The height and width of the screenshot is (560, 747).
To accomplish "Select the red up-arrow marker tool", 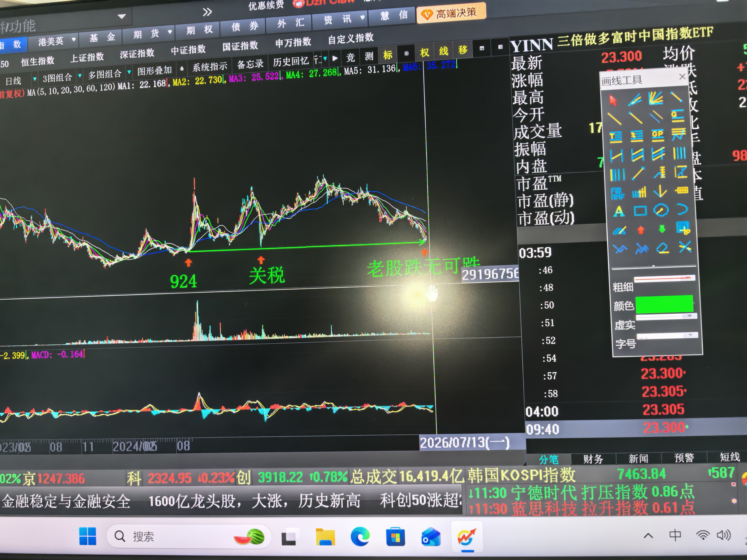I will tap(641, 230).
